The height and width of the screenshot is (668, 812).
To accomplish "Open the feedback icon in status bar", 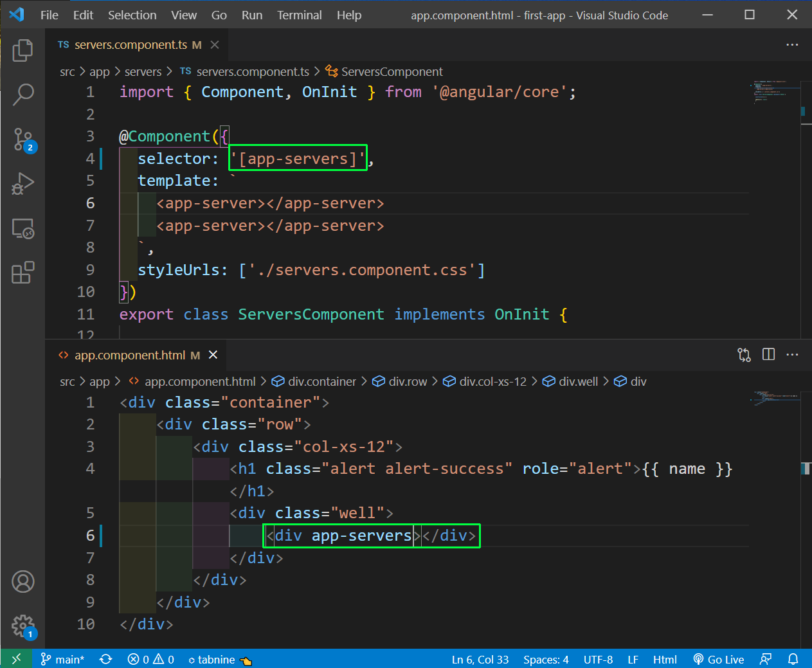I will 766,659.
